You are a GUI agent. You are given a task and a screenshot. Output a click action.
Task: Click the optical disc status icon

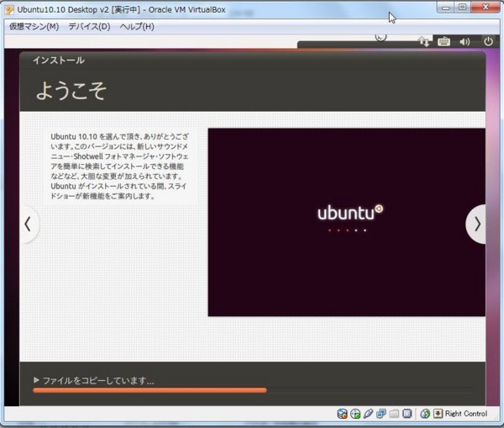(x=355, y=414)
